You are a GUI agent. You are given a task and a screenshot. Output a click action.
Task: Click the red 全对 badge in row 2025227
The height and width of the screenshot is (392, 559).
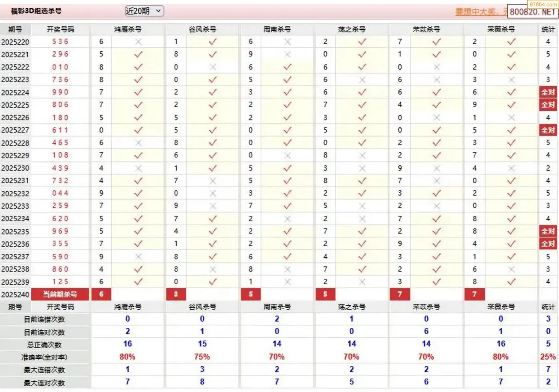548,130
